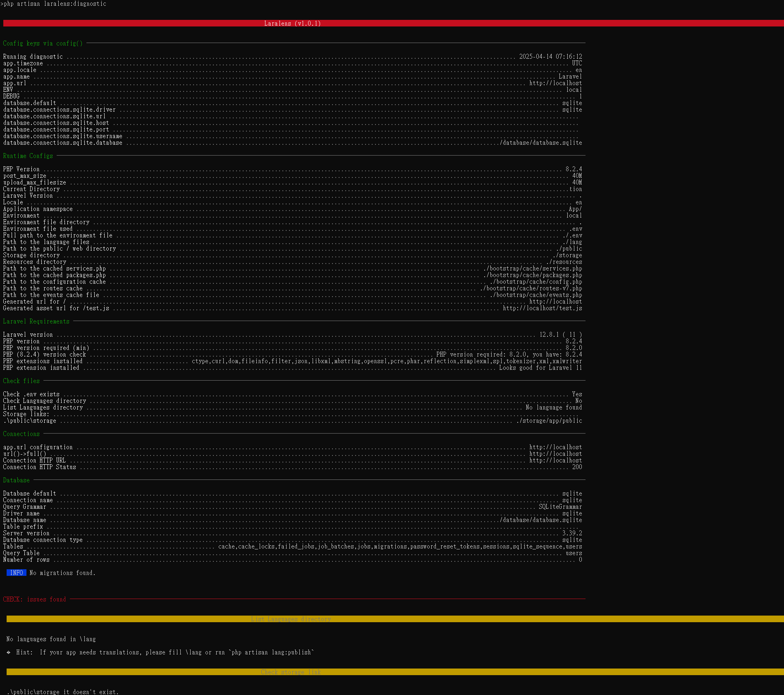Select 'database.connections.sqlite.driver' row label

click(x=60, y=110)
